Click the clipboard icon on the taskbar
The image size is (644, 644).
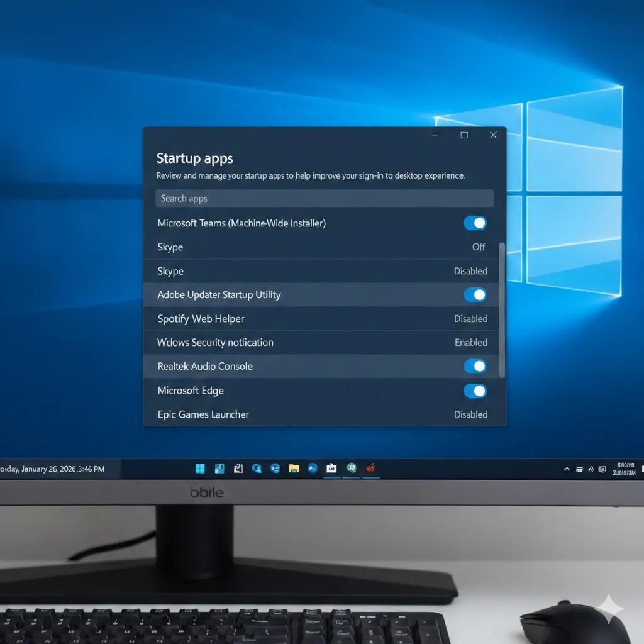tap(238, 469)
